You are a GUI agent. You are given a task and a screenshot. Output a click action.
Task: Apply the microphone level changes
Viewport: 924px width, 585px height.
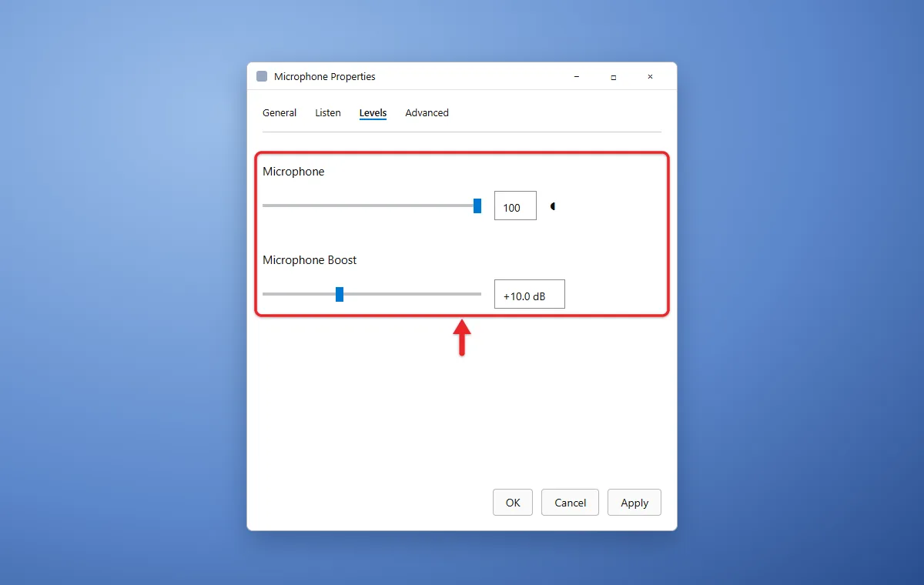click(634, 503)
